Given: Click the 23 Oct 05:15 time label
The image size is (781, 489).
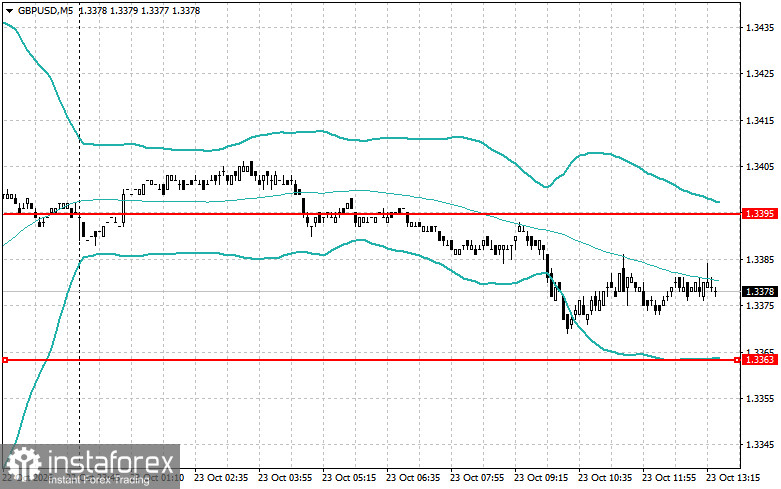Looking at the screenshot, I should pyautogui.click(x=349, y=478).
